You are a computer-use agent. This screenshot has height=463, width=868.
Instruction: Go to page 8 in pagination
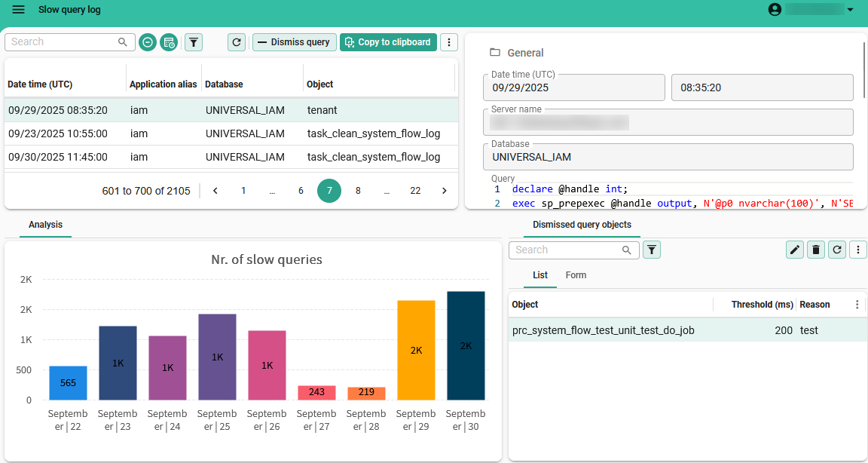point(358,191)
